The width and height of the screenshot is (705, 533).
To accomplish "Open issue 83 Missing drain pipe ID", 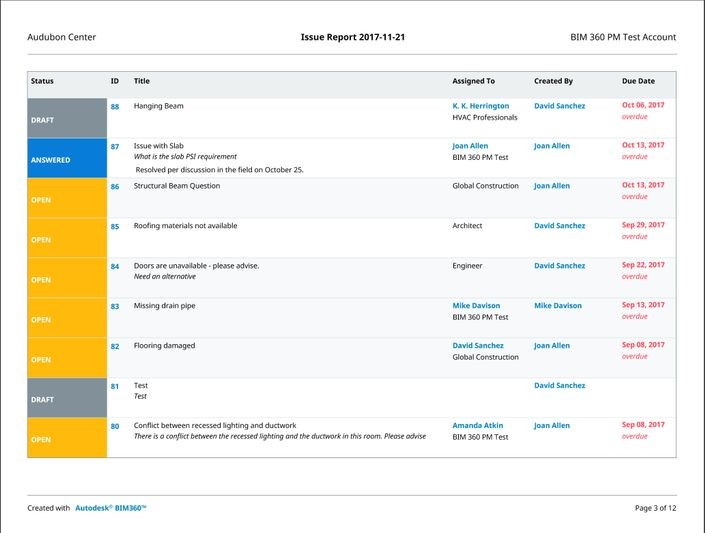I will coord(115,306).
